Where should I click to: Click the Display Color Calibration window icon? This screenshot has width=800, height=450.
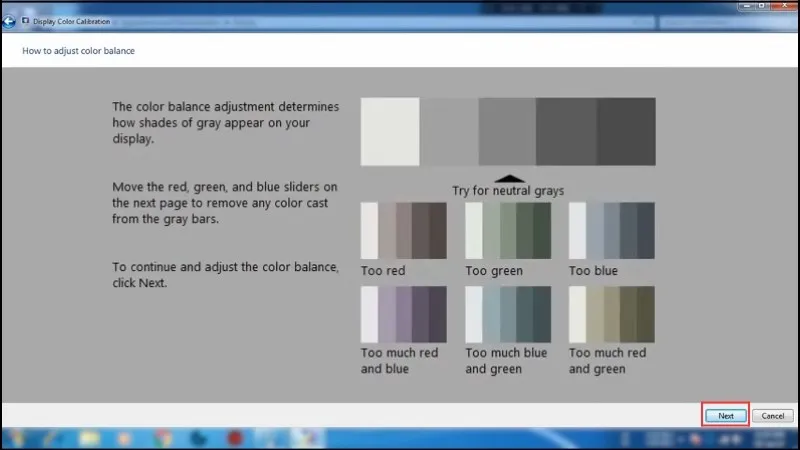click(25, 20)
